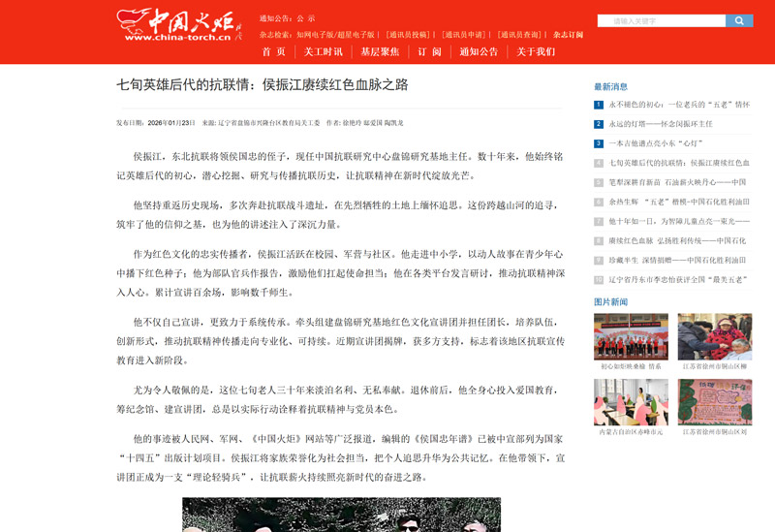Click the number 1 rank badge
Image resolution: width=775 pixels, height=532 pixels.
[x=599, y=105]
